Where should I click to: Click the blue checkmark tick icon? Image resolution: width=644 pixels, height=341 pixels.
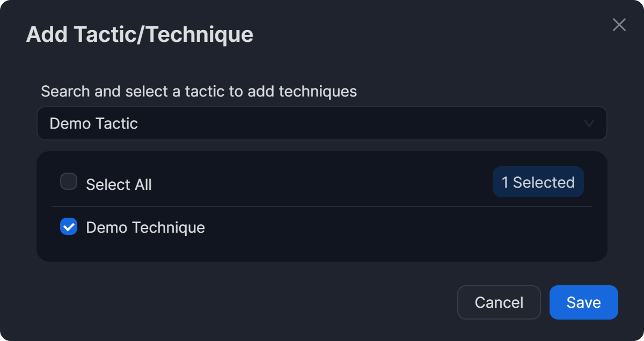pyautogui.click(x=69, y=227)
